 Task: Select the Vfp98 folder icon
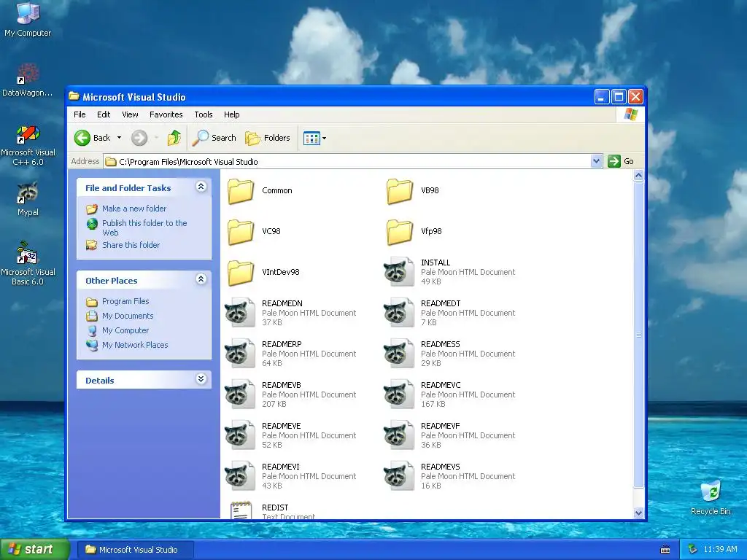pyautogui.click(x=400, y=233)
